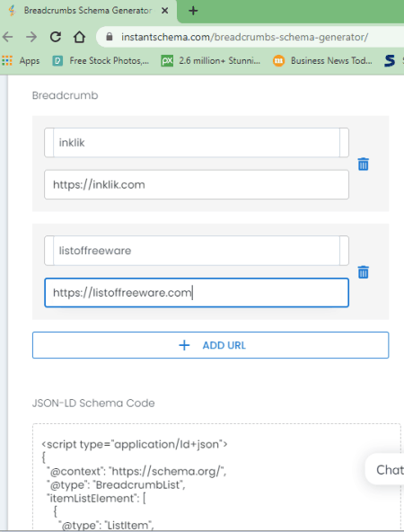Switch to the Breadcrumbs Schema Generator tab

click(x=88, y=11)
